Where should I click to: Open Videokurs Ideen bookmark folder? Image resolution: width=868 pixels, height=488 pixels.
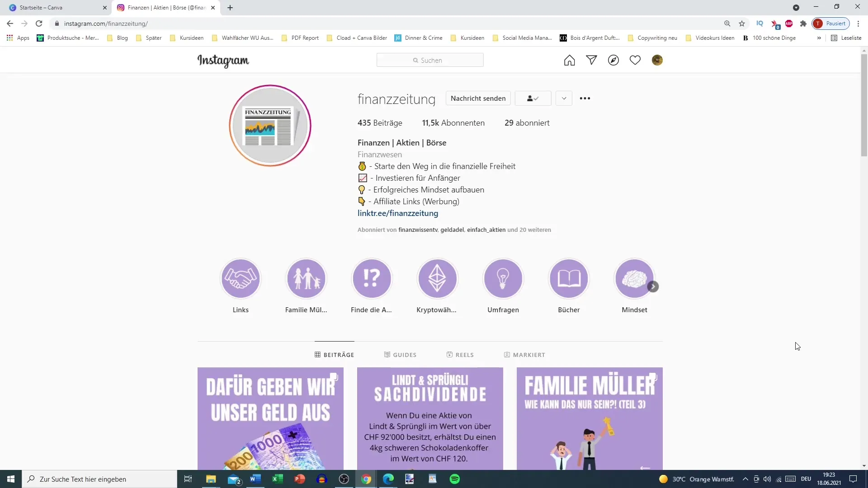click(x=710, y=38)
